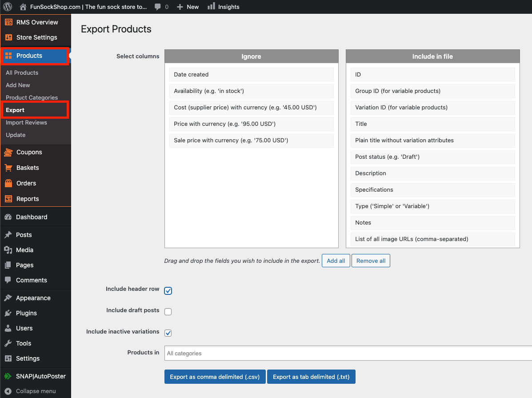Click the Store Settings slider icon
532x398 pixels.
pyautogui.click(x=8, y=37)
